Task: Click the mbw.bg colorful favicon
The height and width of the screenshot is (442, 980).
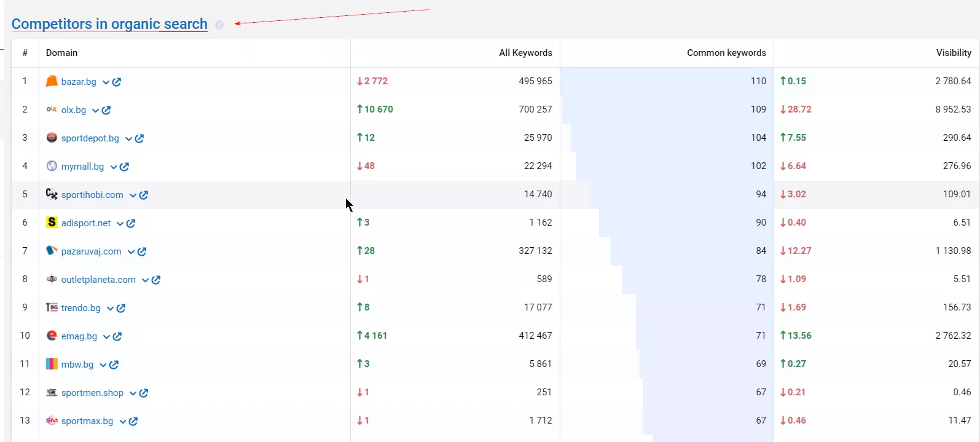Action: point(52,363)
